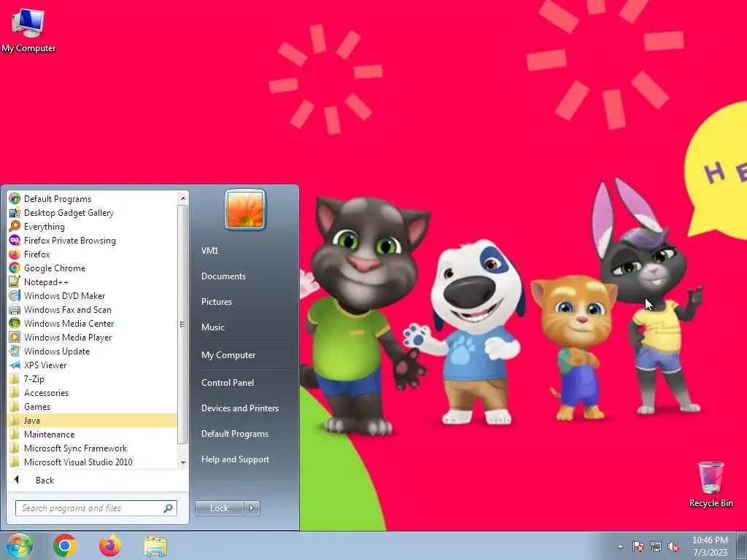Open Control Panel from Start menu

(x=228, y=382)
